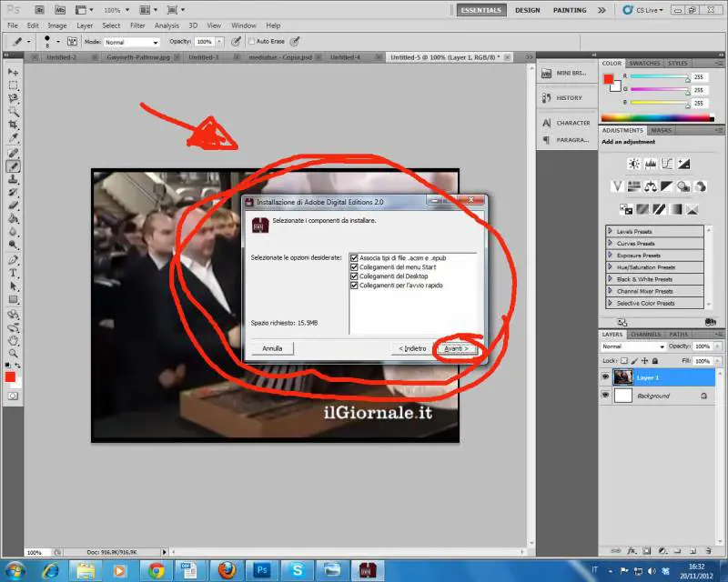Show more workspaces via the double chevron
The image size is (728, 582).
pos(602,10)
